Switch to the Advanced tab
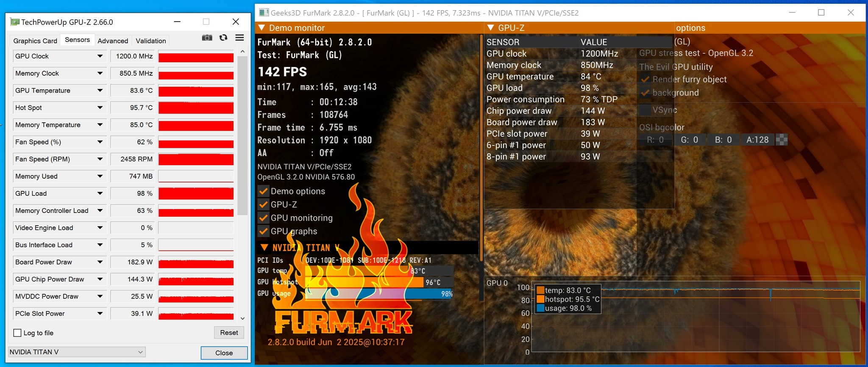 [113, 41]
